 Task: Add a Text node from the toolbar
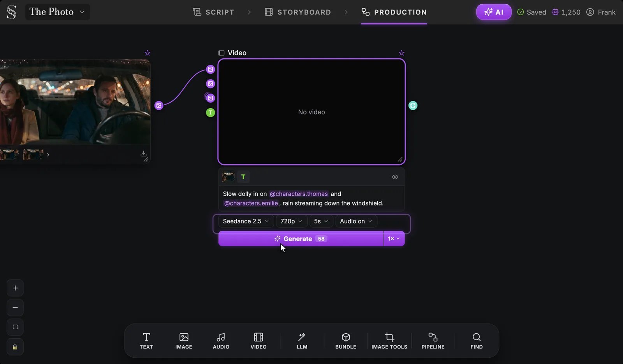[x=146, y=341]
